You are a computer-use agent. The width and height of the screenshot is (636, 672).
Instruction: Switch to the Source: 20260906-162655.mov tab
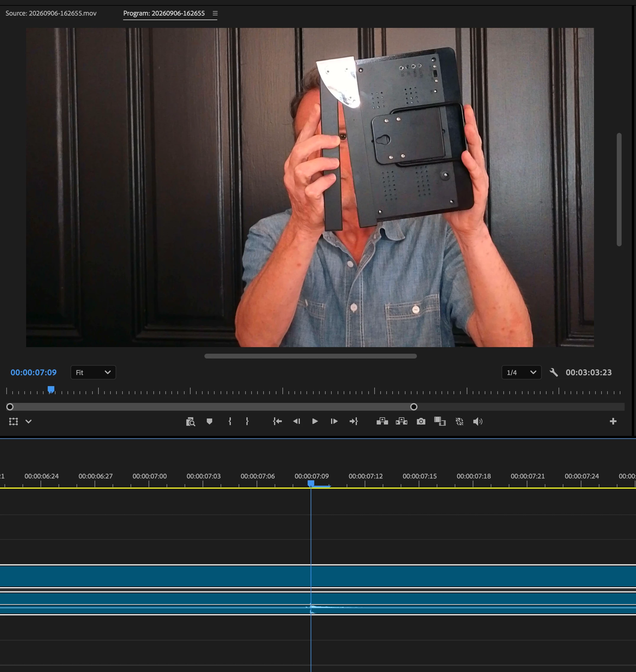[51, 13]
